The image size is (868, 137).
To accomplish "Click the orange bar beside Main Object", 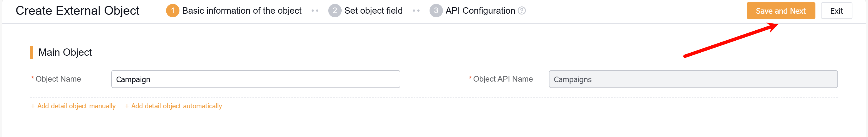I will pos(31,52).
